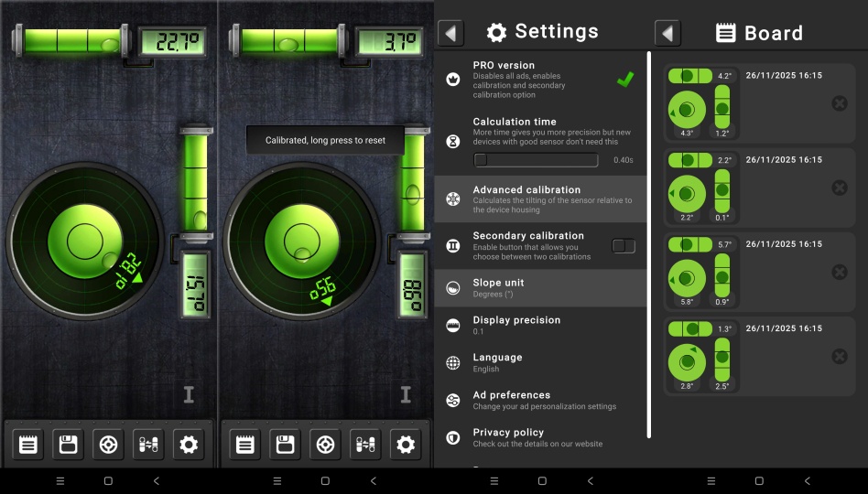Open the Ad preferences entry

point(540,400)
